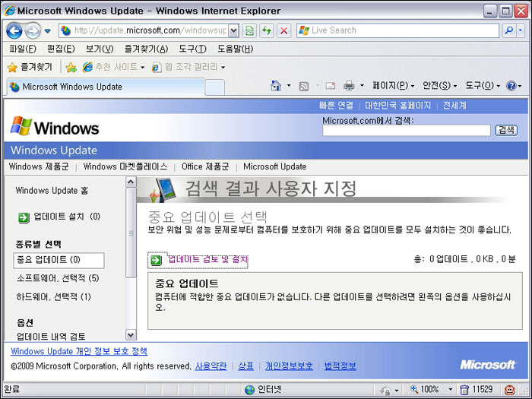Viewport: 532px width, 399px height.
Task: Click the 개인정보보호 footer link
Action: click(289, 366)
